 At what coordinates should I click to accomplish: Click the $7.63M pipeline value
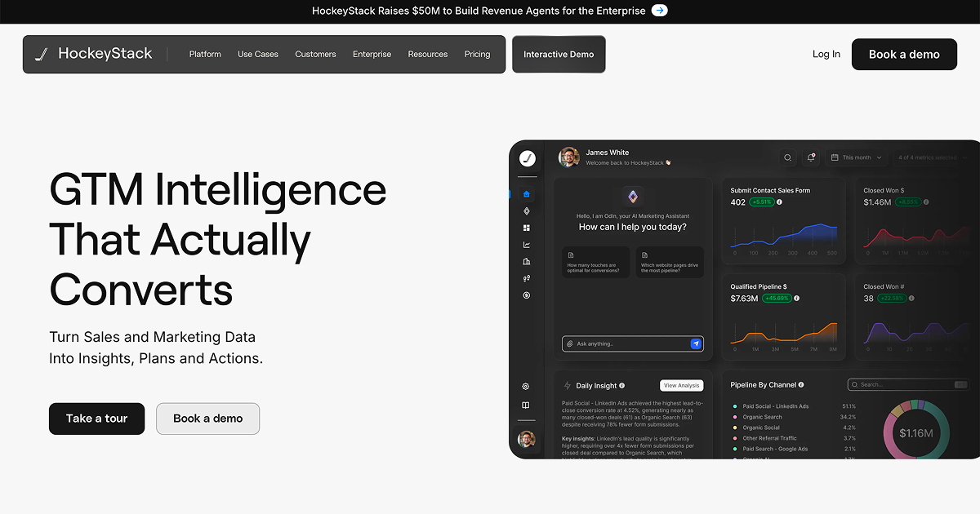(744, 299)
